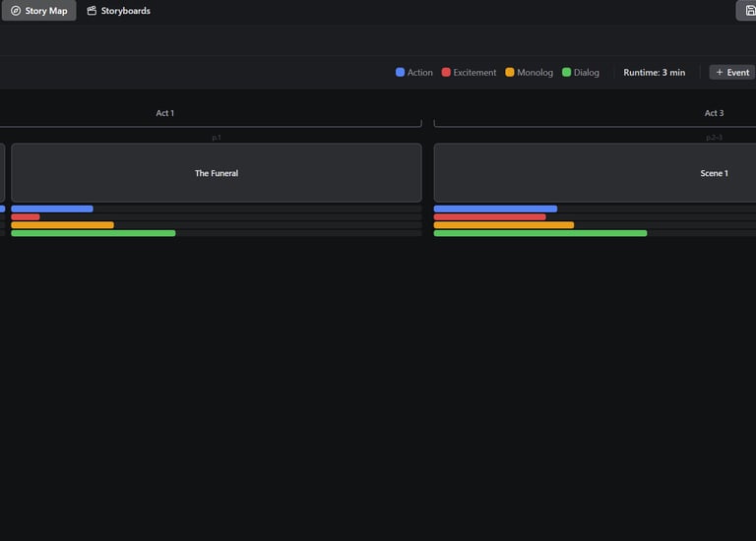Select the Act 1 header
Viewport: 756px width, 541px height.
(165, 113)
